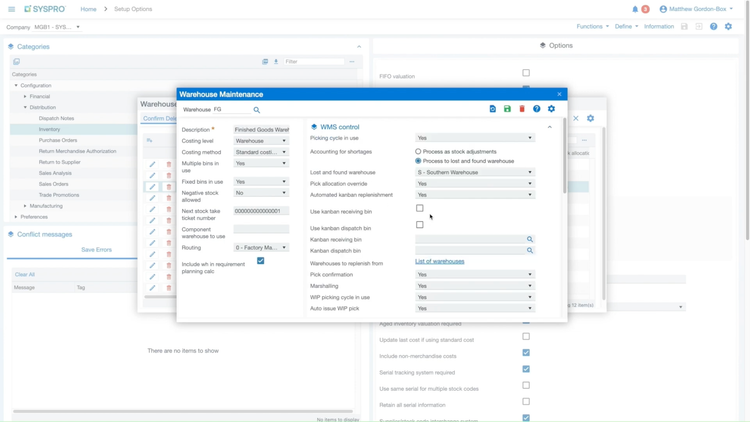Viewport: 750px width, 422px height.
Task: Browse for Kanban receiving bin
Action: coord(530,239)
